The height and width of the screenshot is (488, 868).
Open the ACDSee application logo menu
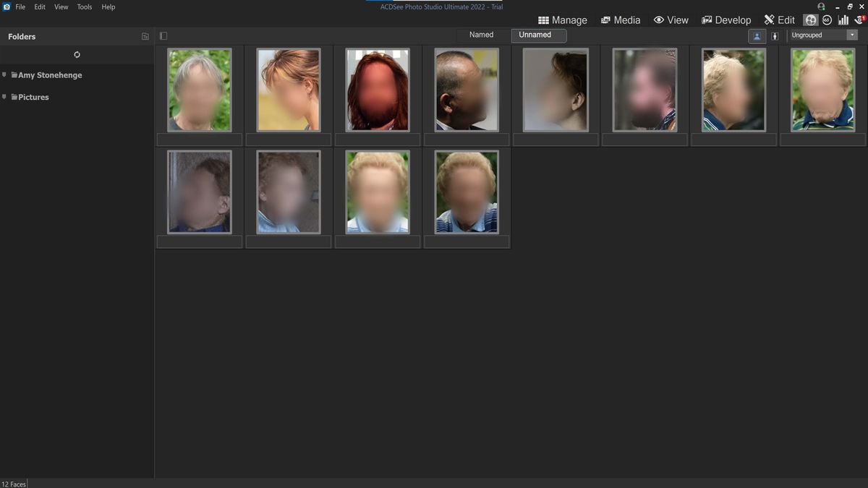tap(7, 7)
